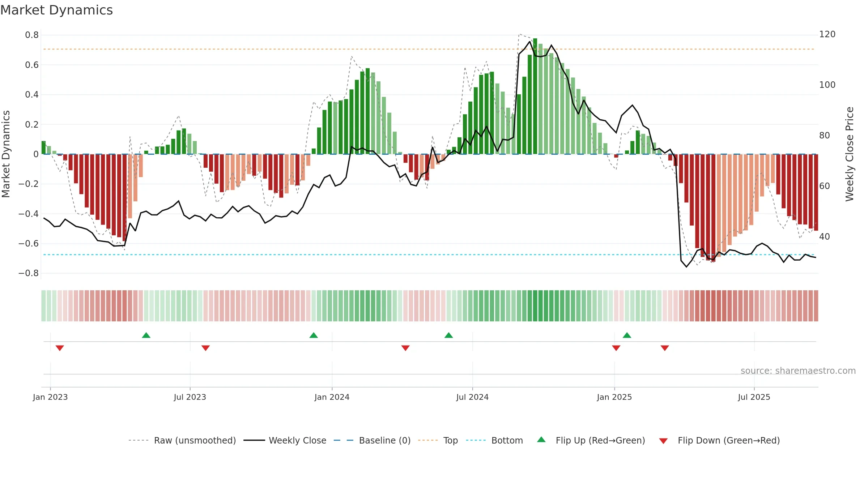This screenshot has width=868, height=488.
Task: Click the flip-up marker before Jan 2024
Action: click(x=314, y=335)
